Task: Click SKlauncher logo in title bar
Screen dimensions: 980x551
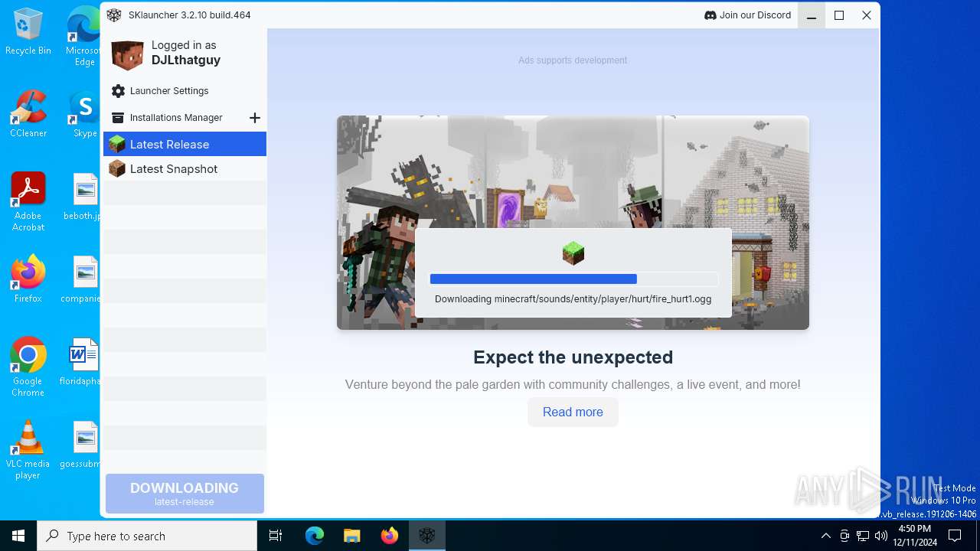Action: (x=114, y=15)
